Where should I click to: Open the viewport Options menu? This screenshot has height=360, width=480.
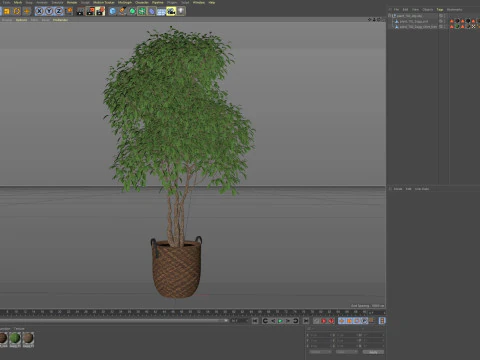pyautogui.click(x=21, y=20)
